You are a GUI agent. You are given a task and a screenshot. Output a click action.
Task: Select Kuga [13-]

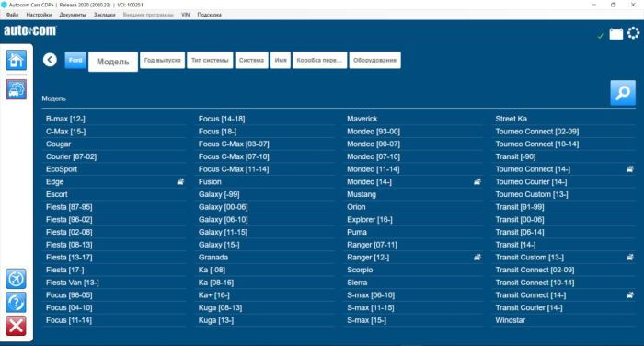point(216,320)
